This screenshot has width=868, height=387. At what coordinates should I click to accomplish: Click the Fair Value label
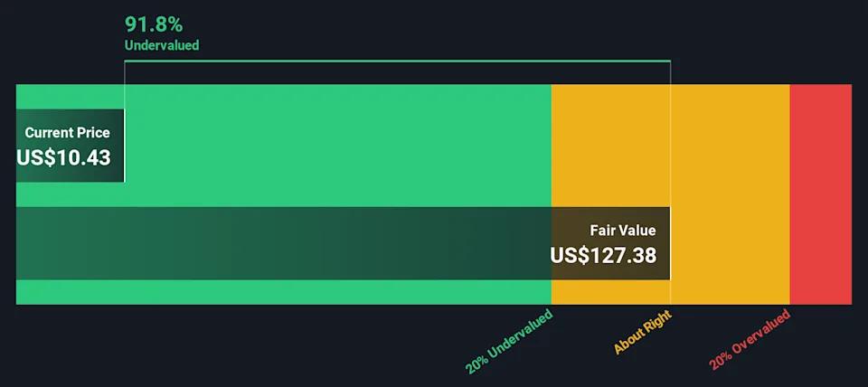[623, 231]
